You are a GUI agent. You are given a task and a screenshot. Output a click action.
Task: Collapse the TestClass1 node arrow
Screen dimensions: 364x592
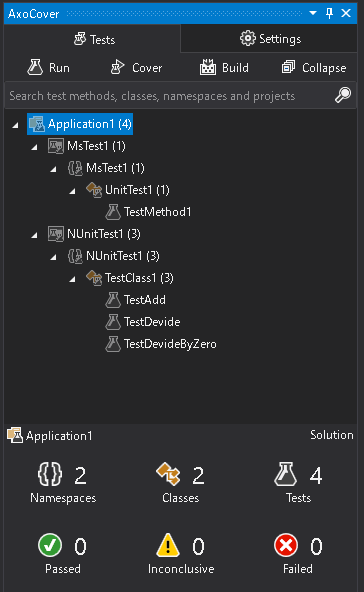pos(72,279)
